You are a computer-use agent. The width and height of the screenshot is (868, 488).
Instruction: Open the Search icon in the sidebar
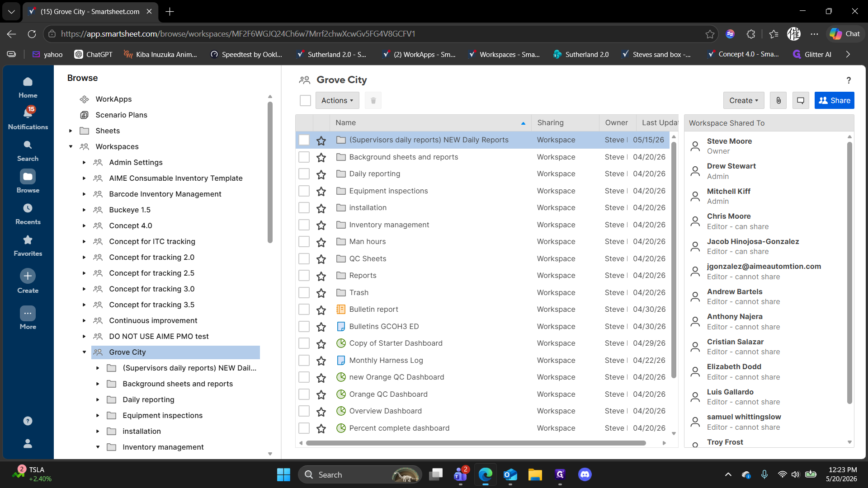click(28, 145)
